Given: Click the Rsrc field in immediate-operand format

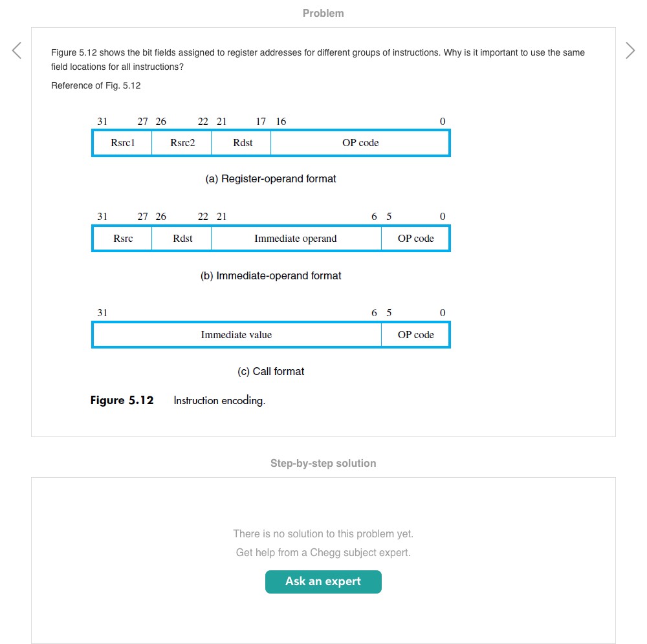Looking at the screenshot, I should click(123, 239).
